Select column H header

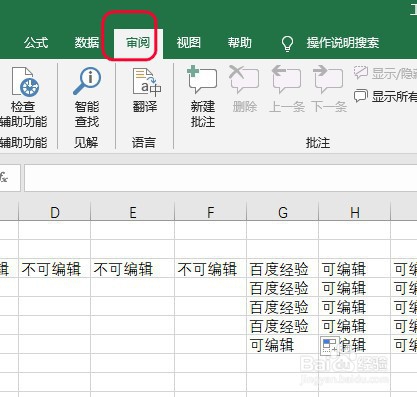click(x=355, y=212)
